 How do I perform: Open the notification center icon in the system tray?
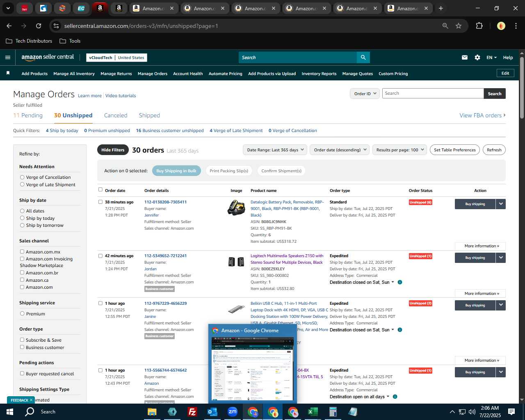(x=511, y=412)
